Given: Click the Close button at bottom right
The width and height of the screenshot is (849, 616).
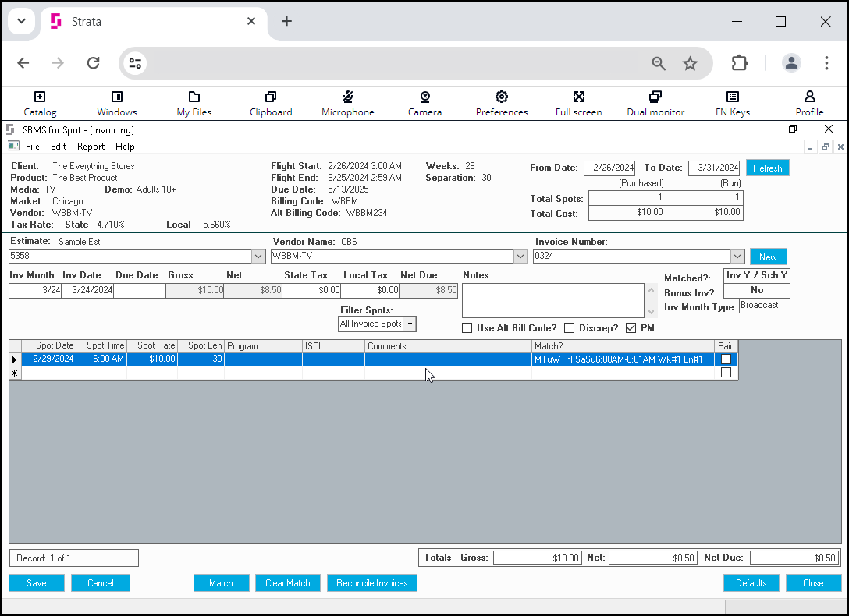Looking at the screenshot, I should 813,583.
